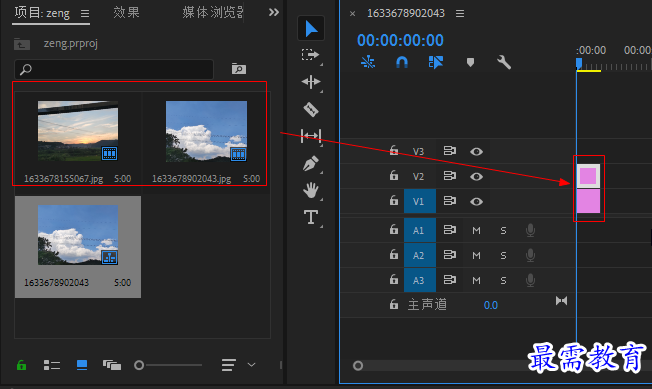
Task: Toggle sync lock on V3
Action: (x=449, y=150)
